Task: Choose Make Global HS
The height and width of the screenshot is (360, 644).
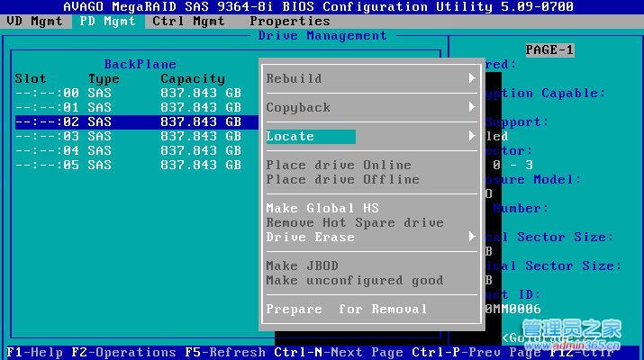Action: point(322,208)
